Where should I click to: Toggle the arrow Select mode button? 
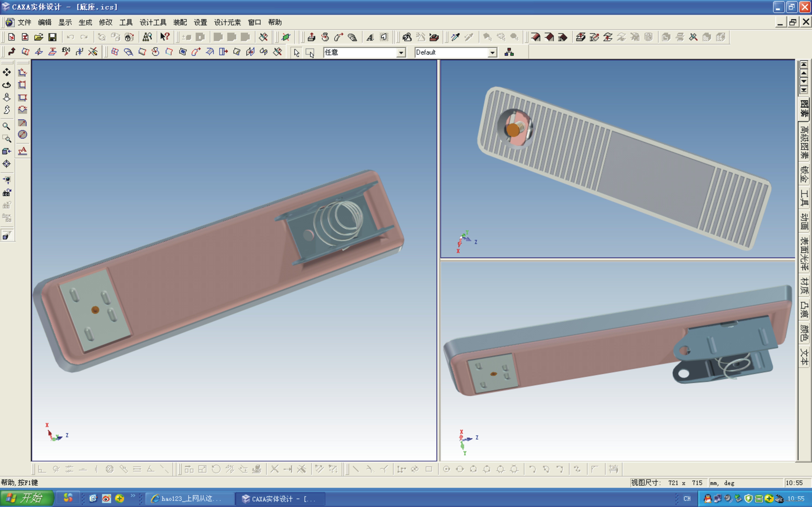pos(297,53)
